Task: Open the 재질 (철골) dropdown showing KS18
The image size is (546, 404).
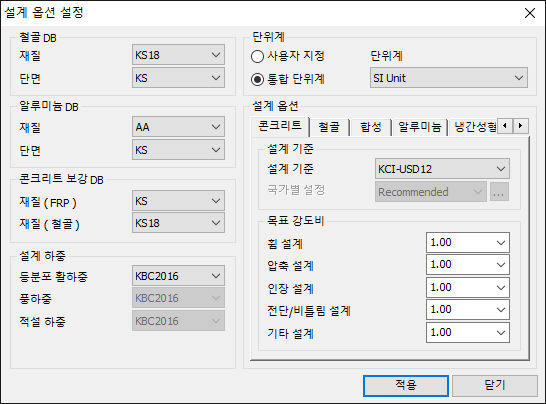Action: click(x=178, y=223)
